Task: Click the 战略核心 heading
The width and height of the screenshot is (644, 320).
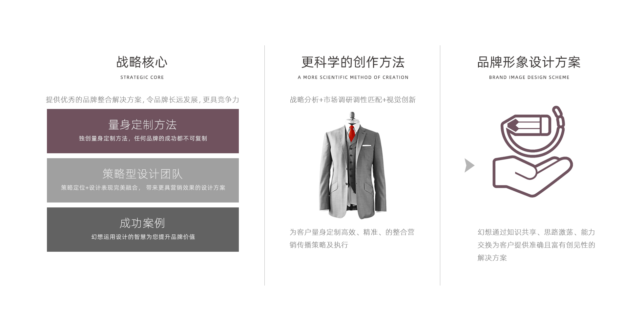Action: pyautogui.click(x=142, y=62)
